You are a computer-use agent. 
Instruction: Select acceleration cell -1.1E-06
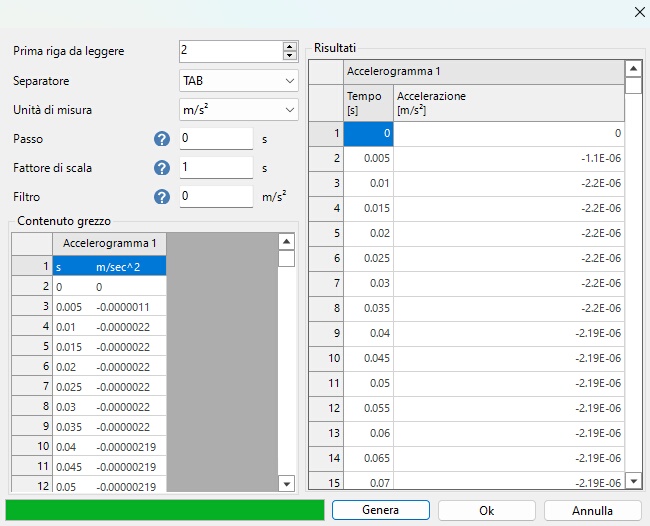point(509,158)
